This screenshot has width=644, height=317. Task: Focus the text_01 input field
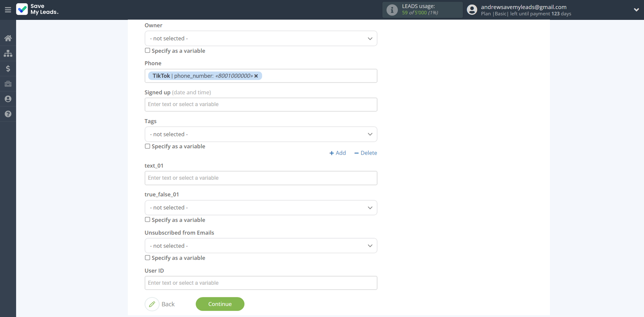(x=261, y=178)
